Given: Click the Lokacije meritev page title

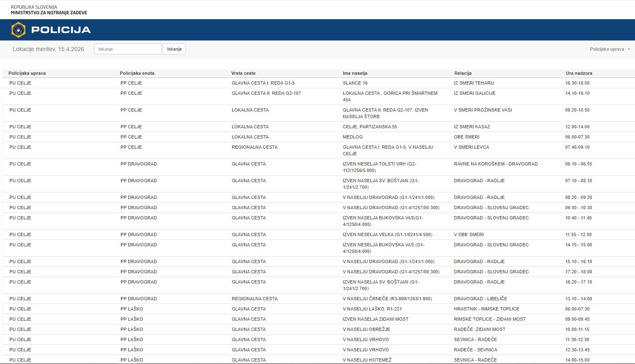Looking at the screenshot, I should [48, 49].
